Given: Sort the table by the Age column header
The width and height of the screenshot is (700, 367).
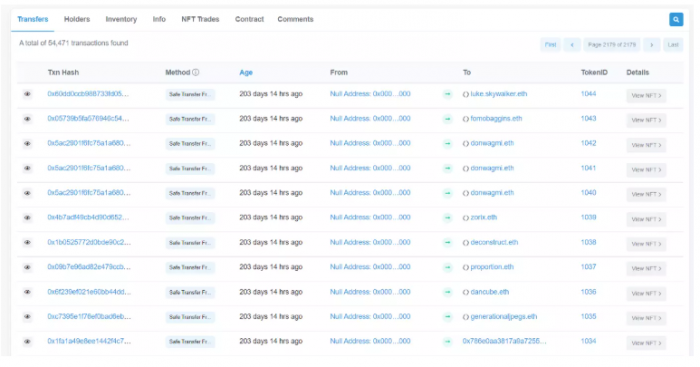Looking at the screenshot, I should click(246, 72).
